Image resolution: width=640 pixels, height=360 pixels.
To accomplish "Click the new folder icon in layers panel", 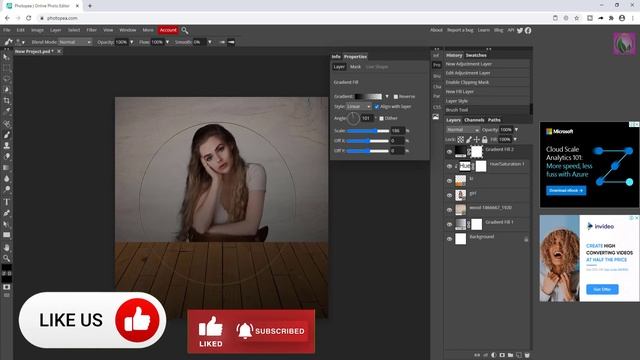I will pyautogui.click(x=510, y=355).
